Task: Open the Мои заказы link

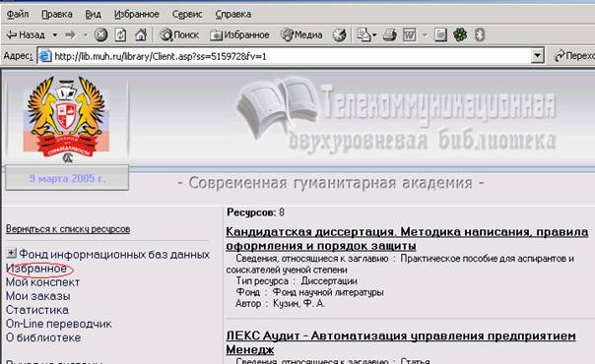Action: 38,296
